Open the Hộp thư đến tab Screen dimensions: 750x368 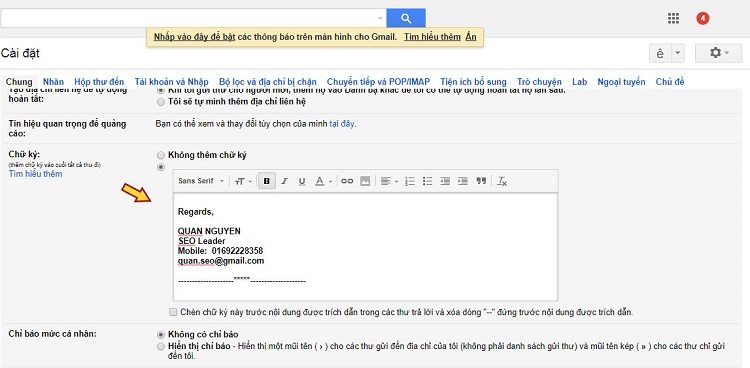tap(99, 82)
